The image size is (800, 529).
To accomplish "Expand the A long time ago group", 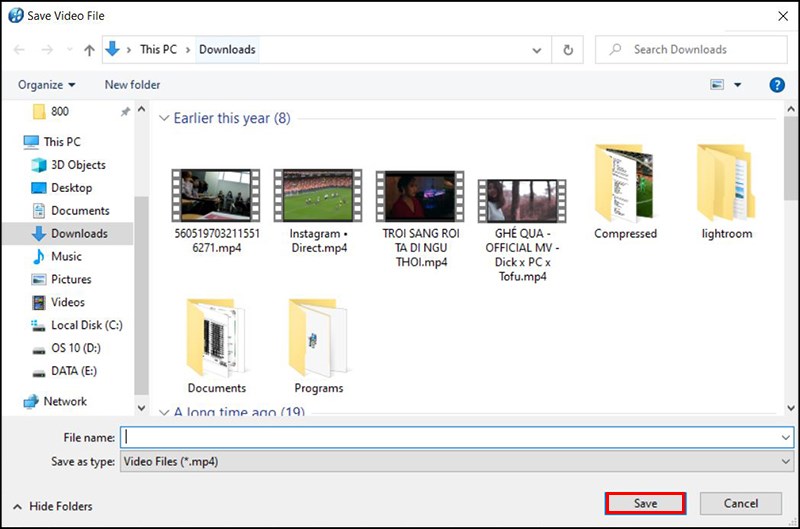I will [x=164, y=412].
